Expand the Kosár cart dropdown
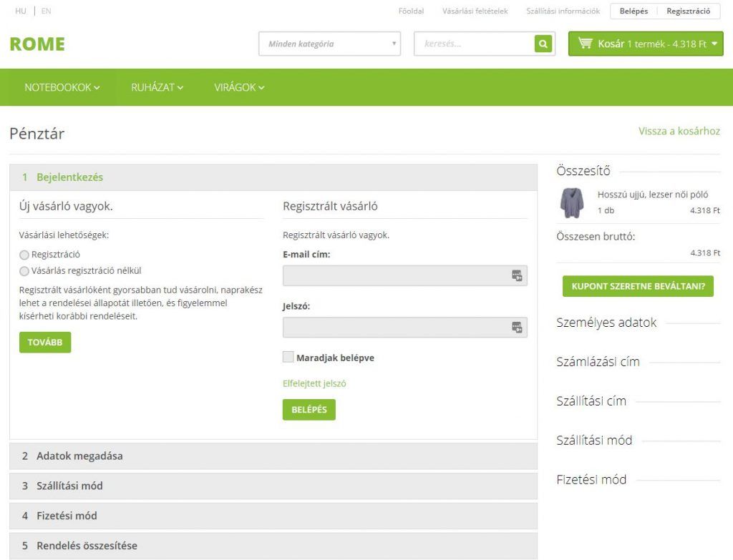This screenshot has height=560, width=733. 646,44
